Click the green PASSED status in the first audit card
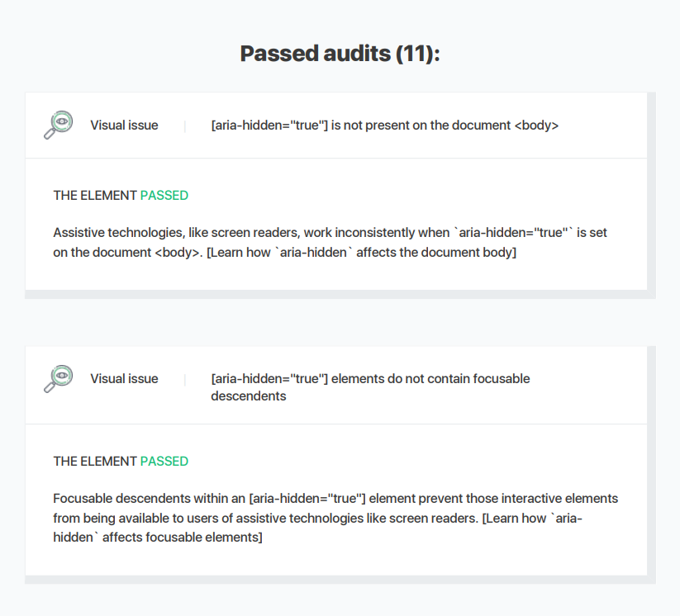Screen dimensions: 680x616 click(x=164, y=196)
